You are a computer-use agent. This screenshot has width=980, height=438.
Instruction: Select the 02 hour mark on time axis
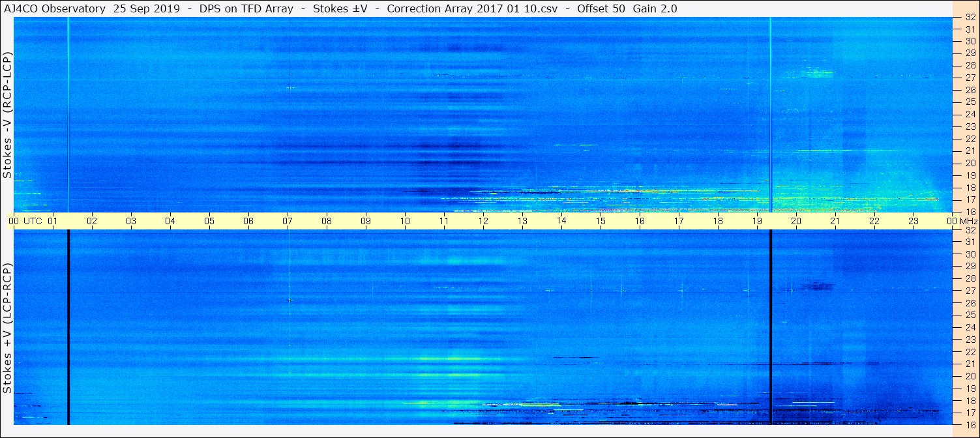coord(92,221)
